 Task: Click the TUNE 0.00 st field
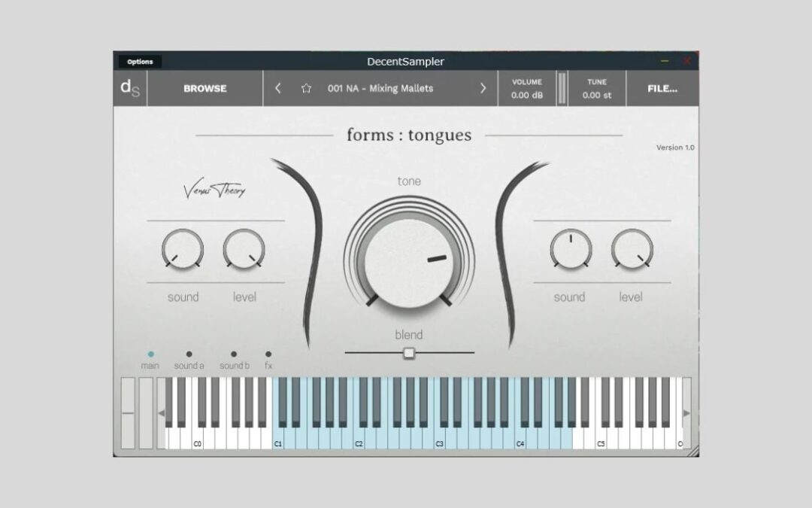pos(596,88)
